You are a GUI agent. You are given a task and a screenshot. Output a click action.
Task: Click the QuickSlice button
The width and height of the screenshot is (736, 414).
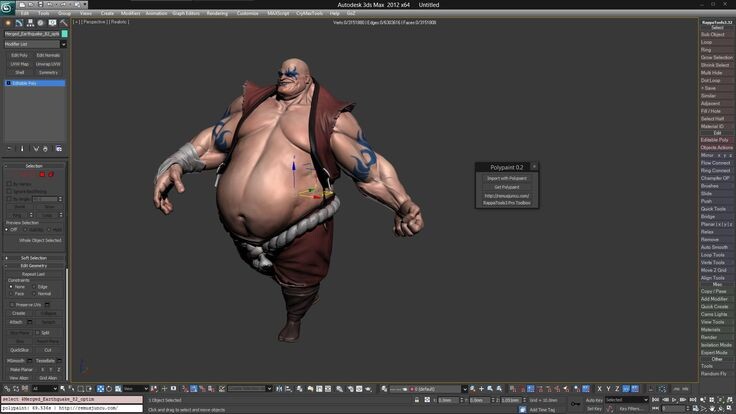pyautogui.click(x=19, y=350)
